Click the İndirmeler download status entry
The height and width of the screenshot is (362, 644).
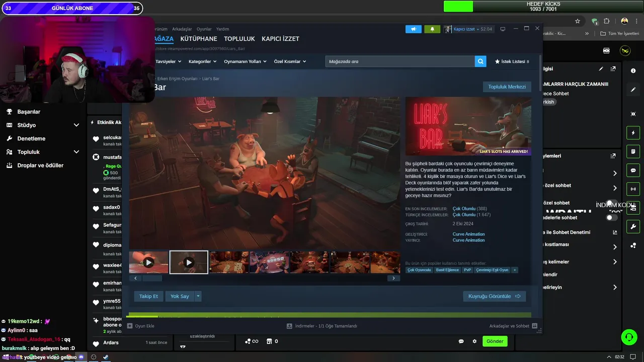[x=322, y=326]
